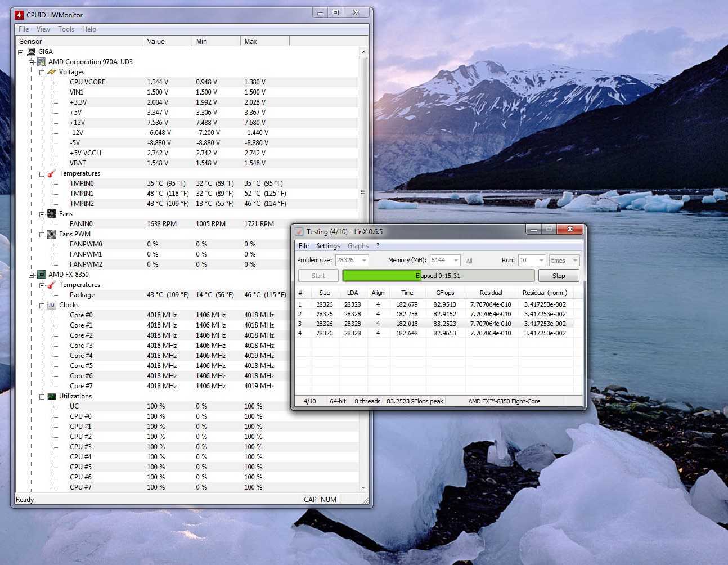
Task: Click the GIGA computer icon
Action: [31, 52]
